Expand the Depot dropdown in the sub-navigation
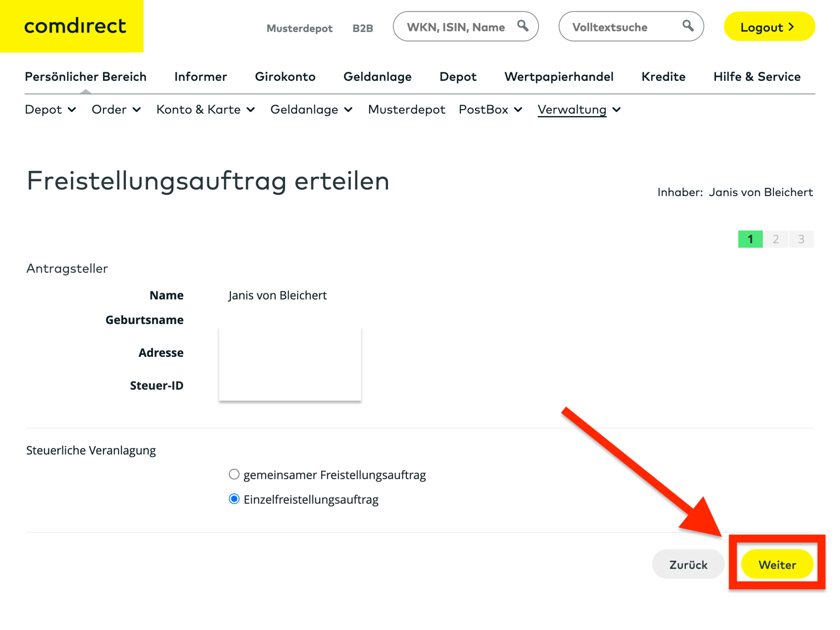 (50, 110)
